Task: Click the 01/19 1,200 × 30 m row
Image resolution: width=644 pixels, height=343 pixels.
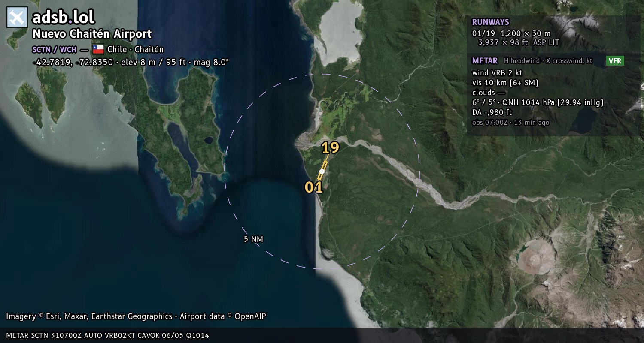Action: point(511,33)
